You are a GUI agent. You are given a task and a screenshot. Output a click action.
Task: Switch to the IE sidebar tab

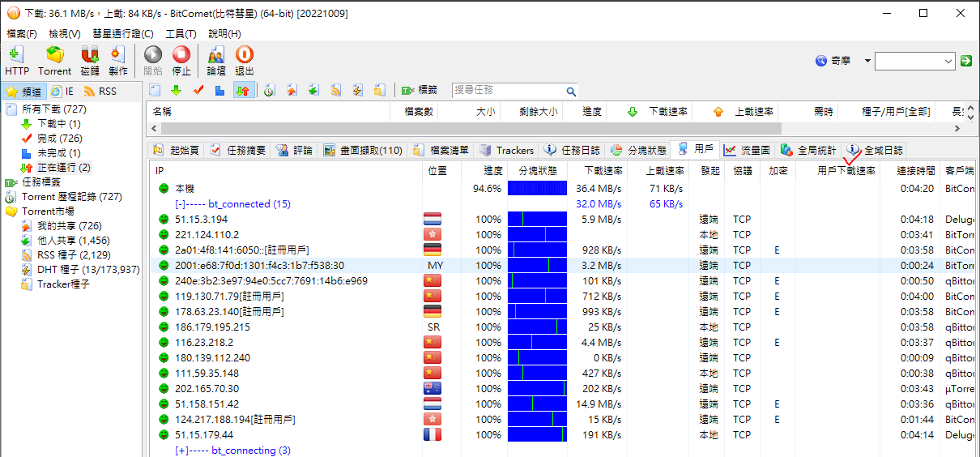click(x=63, y=92)
